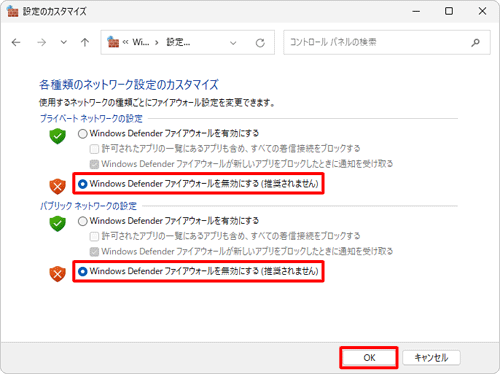
Task: Minimize the 設定のカスタマイズ window
Action: click(x=416, y=11)
